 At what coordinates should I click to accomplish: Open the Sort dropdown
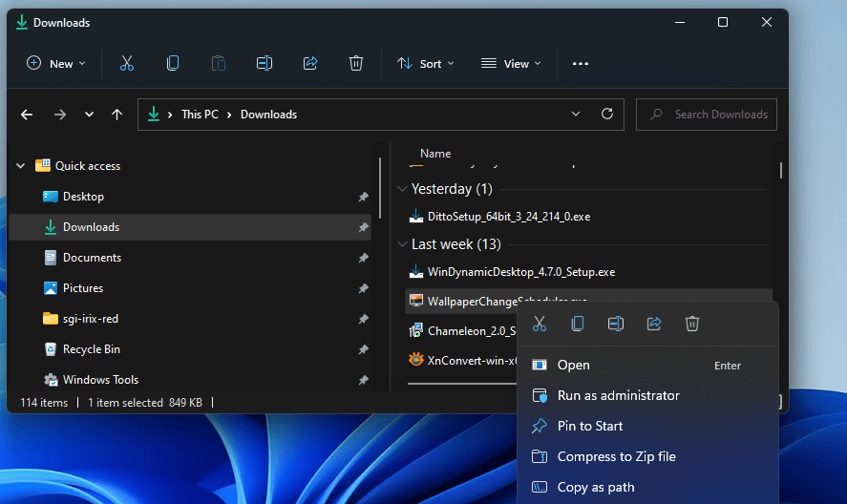coord(426,64)
